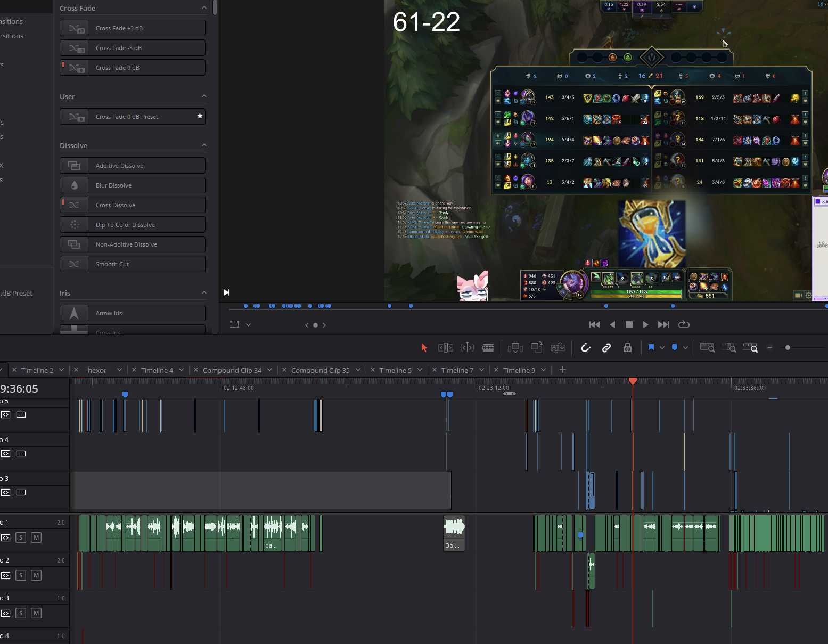Select Cross Dissolve transition

[x=133, y=205]
